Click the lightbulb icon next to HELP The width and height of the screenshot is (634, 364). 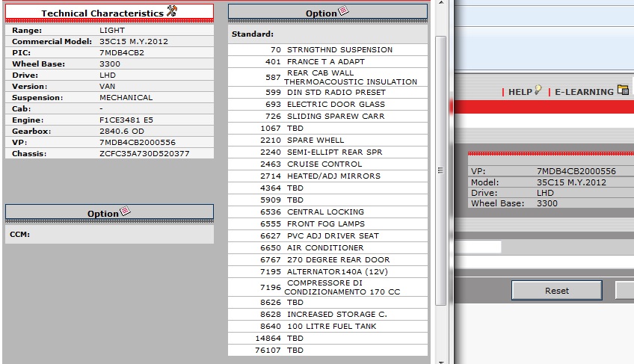pyautogui.click(x=538, y=90)
